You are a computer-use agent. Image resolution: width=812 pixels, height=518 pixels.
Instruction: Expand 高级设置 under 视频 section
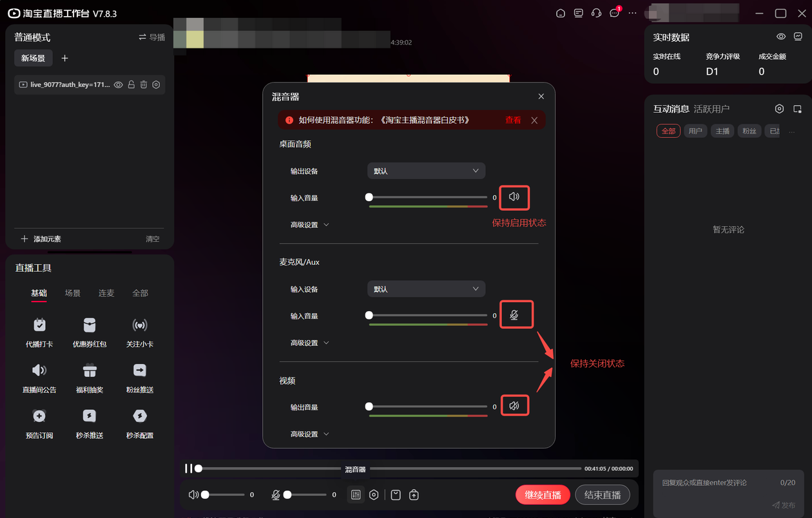[310, 434]
